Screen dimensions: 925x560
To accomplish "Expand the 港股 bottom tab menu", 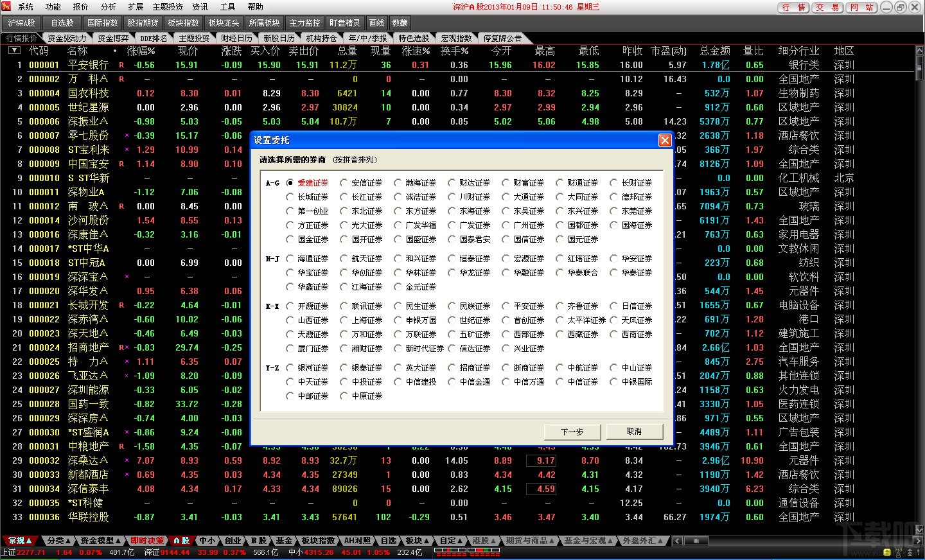I will pyautogui.click(x=484, y=541).
